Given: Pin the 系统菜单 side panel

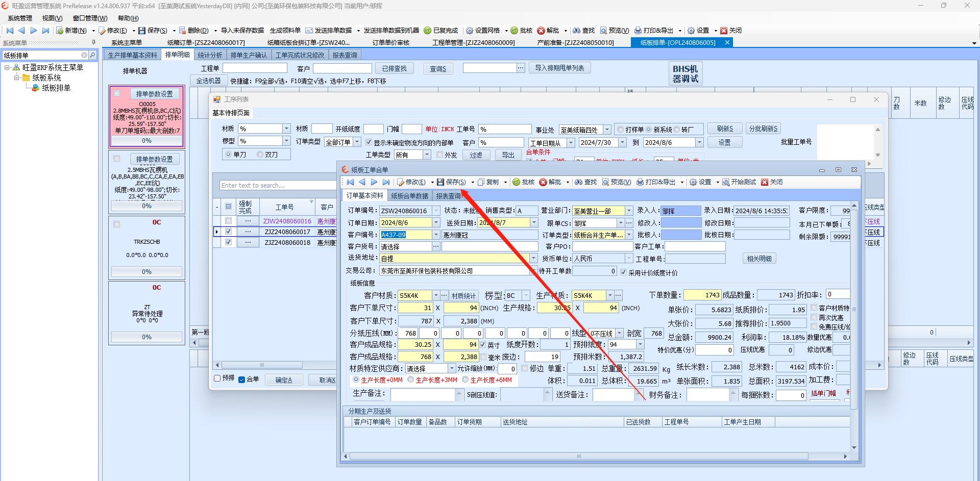Looking at the screenshot, I should pyautogui.click(x=93, y=42).
